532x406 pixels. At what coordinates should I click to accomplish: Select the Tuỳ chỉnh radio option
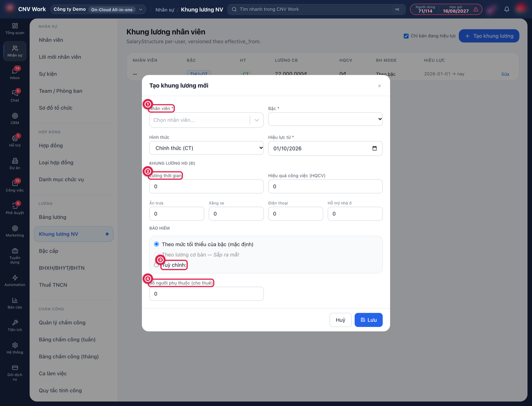point(156,265)
